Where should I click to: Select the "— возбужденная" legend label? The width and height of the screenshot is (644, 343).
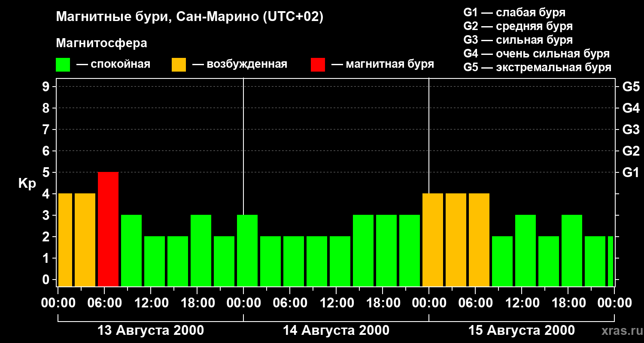click(240, 65)
